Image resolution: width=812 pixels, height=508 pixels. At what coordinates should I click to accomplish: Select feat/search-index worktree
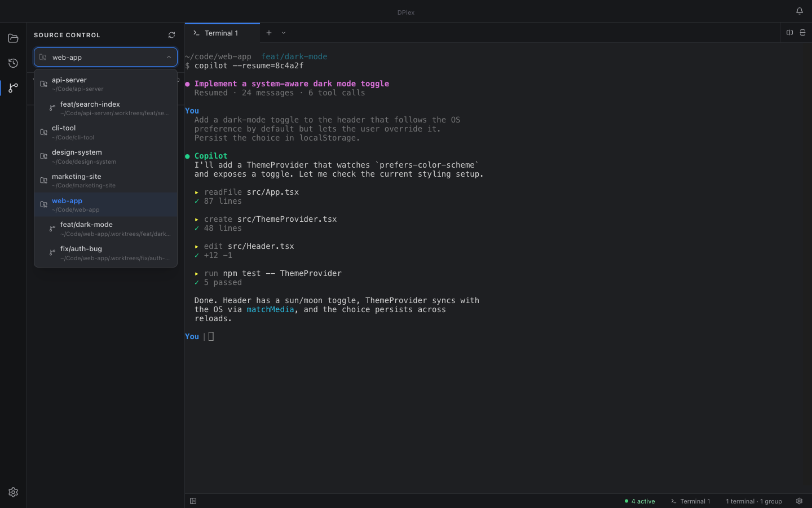click(105, 108)
